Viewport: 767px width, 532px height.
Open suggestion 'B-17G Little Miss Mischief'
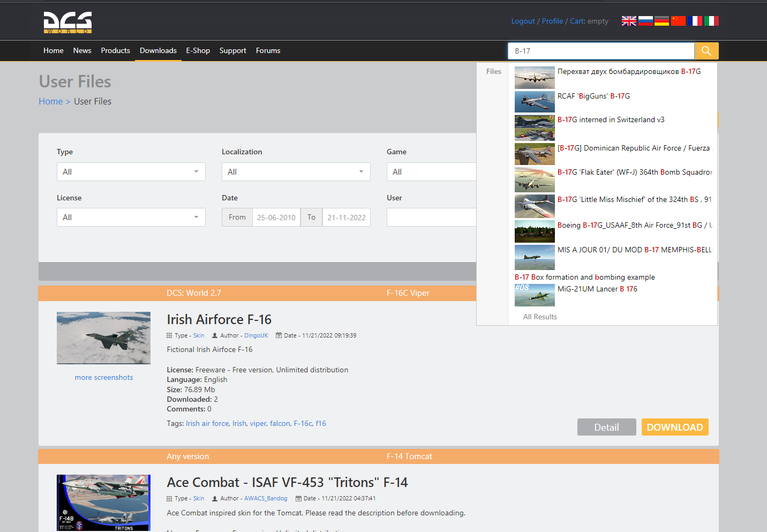635,200
